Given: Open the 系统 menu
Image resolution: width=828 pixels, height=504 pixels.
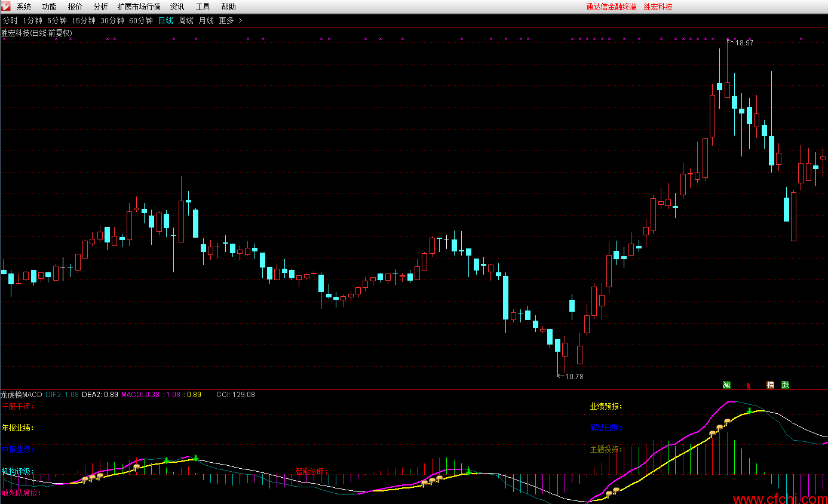Looking at the screenshot, I should [x=24, y=7].
